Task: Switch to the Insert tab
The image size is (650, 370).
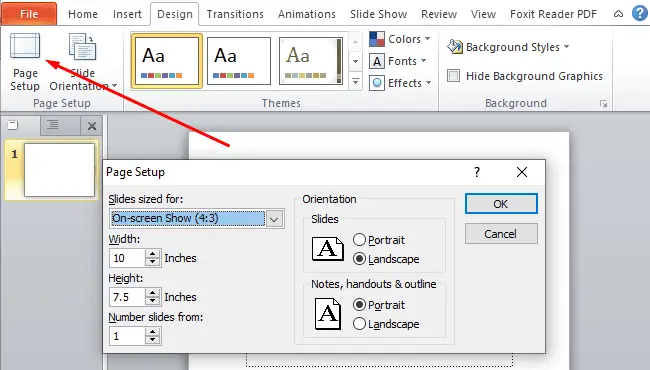Action: tap(127, 14)
